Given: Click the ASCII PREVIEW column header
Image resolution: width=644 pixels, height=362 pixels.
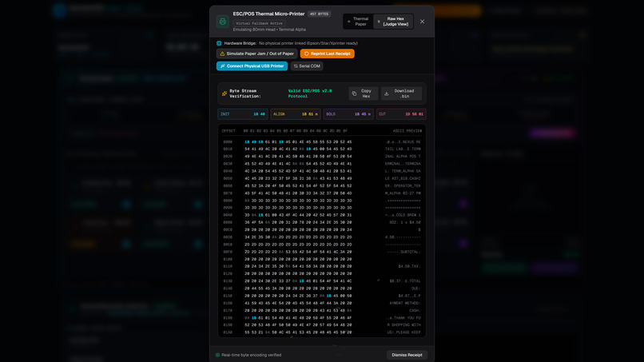Looking at the screenshot, I should (x=407, y=131).
